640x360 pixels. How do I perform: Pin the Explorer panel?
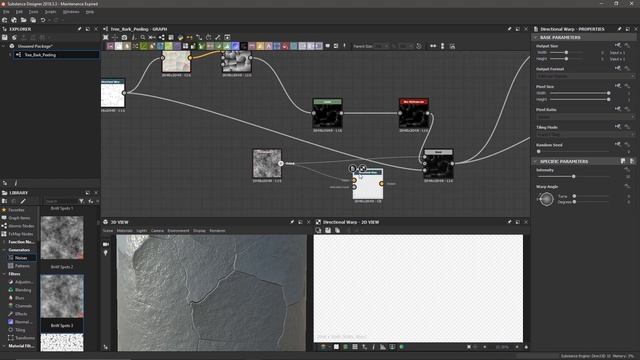[x=79, y=29]
